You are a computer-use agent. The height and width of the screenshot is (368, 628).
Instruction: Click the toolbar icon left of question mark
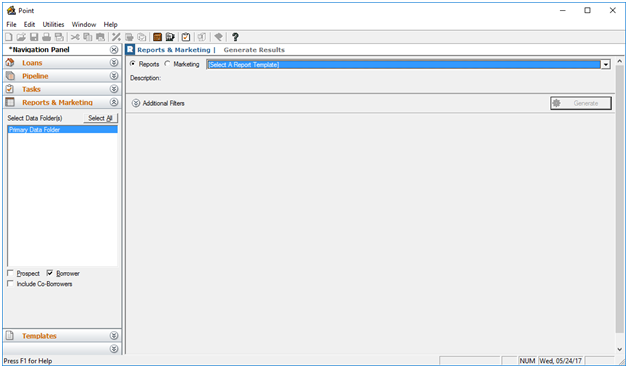point(218,37)
